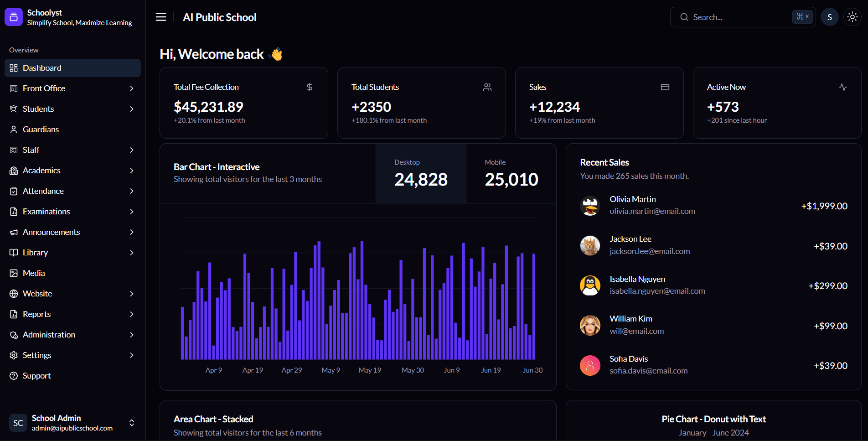The image size is (868, 441).
Task: Click Olivia Martin's email link
Action: pyautogui.click(x=652, y=211)
